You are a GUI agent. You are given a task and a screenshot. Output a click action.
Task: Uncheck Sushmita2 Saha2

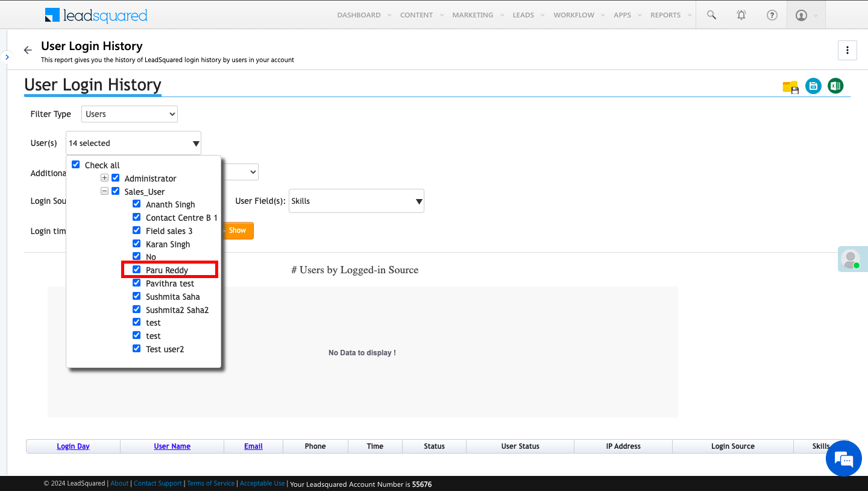tap(137, 309)
